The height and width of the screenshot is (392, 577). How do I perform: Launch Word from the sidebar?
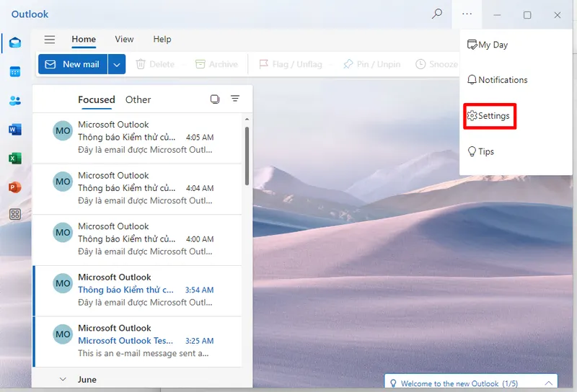click(x=15, y=130)
